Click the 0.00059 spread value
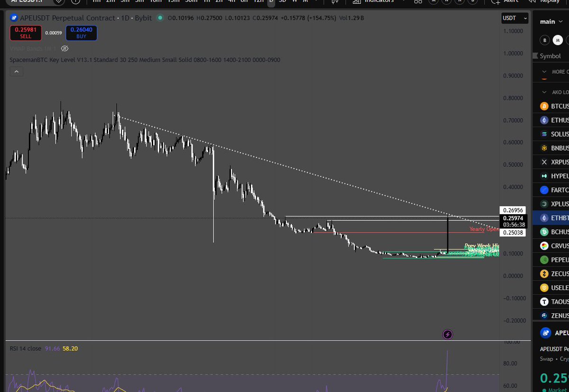Image resolution: width=569 pixels, height=392 pixels. click(x=53, y=33)
